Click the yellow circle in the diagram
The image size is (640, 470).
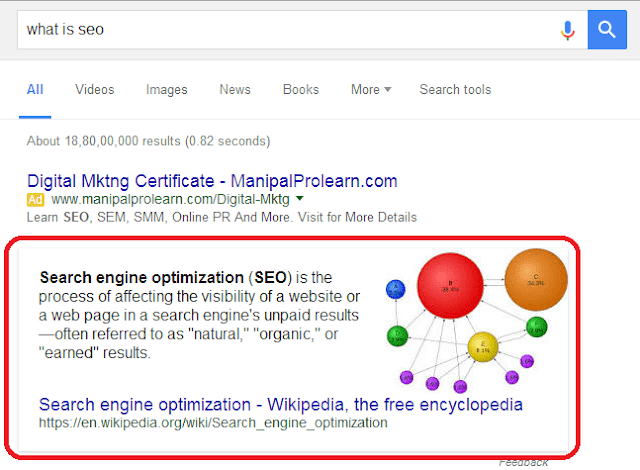pyautogui.click(x=483, y=348)
